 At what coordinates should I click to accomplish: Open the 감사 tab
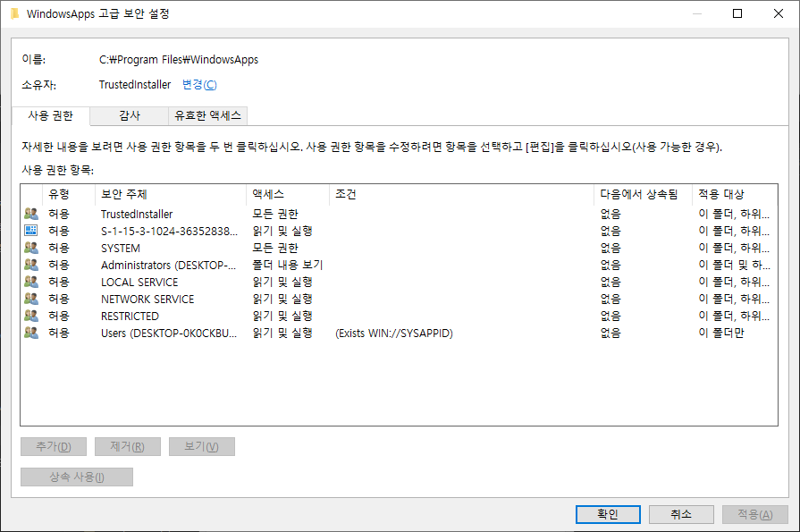pos(129,116)
